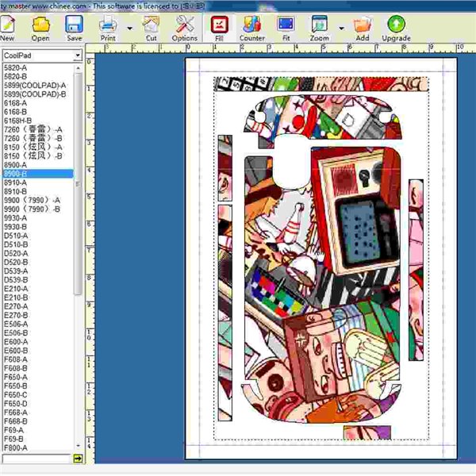The height and width of the screenshot is (476, 476).
Task: Choose 5899(COOLPAD)-A template
Action: (x=35, y=86)
